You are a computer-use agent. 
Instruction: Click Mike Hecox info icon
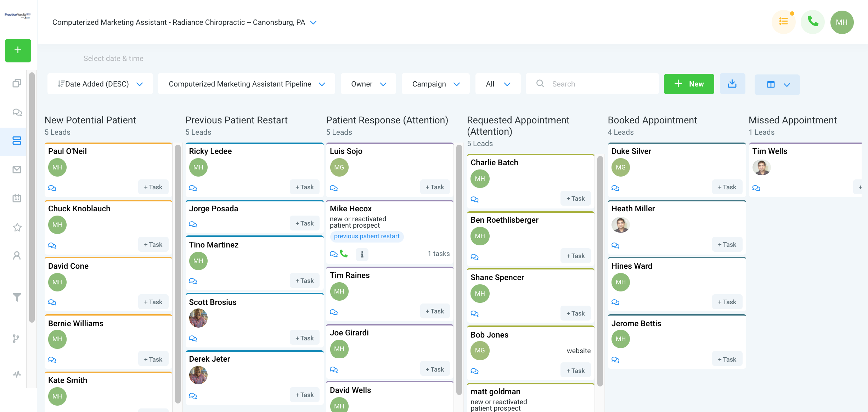362,254
